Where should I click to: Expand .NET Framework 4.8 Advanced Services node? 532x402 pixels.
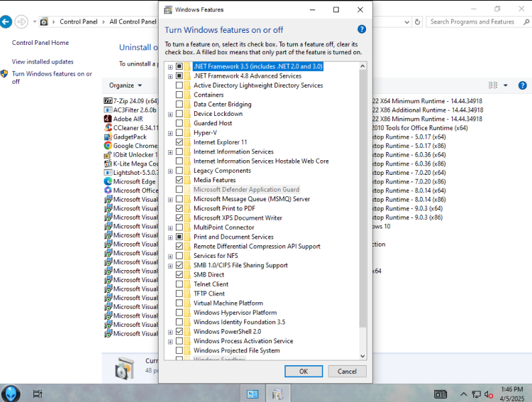point(171,76)
